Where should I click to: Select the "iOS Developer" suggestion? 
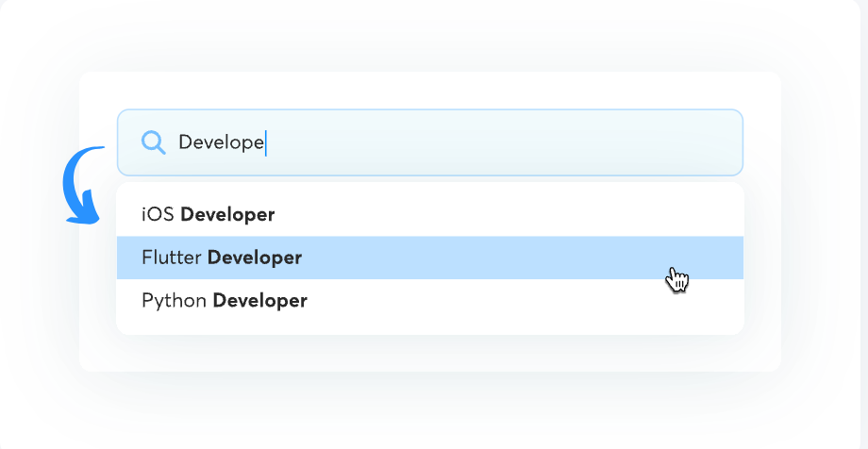pyautogui.click(x=429, y=214)
